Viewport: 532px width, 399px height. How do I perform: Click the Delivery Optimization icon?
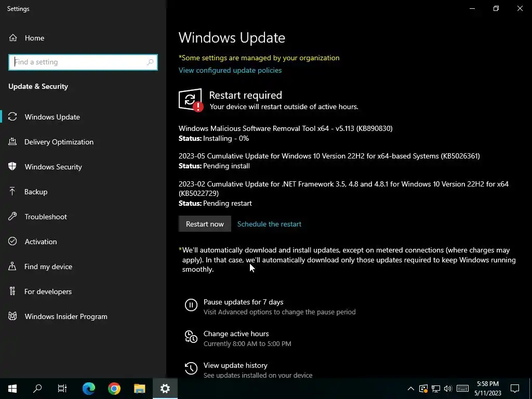12,141
